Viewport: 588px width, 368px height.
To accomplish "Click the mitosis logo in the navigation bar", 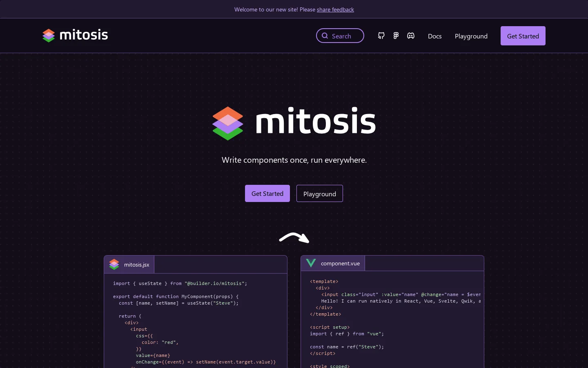I will (75, 35).
